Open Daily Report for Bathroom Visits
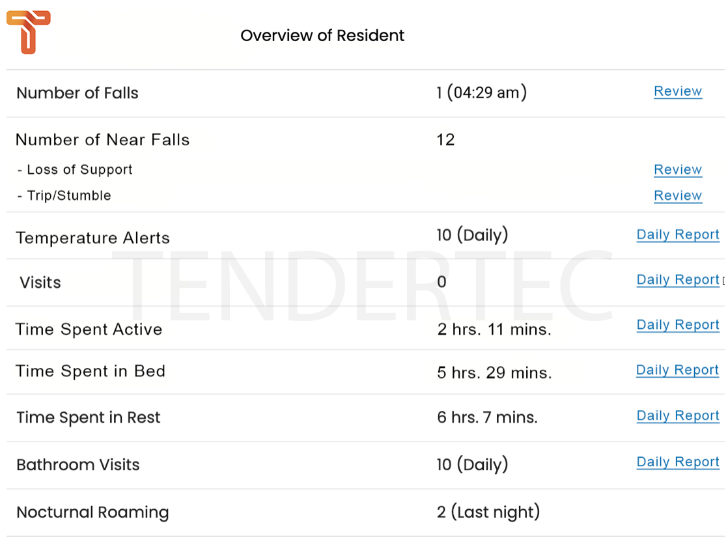728x560 pixels. [x=678, y=462]
